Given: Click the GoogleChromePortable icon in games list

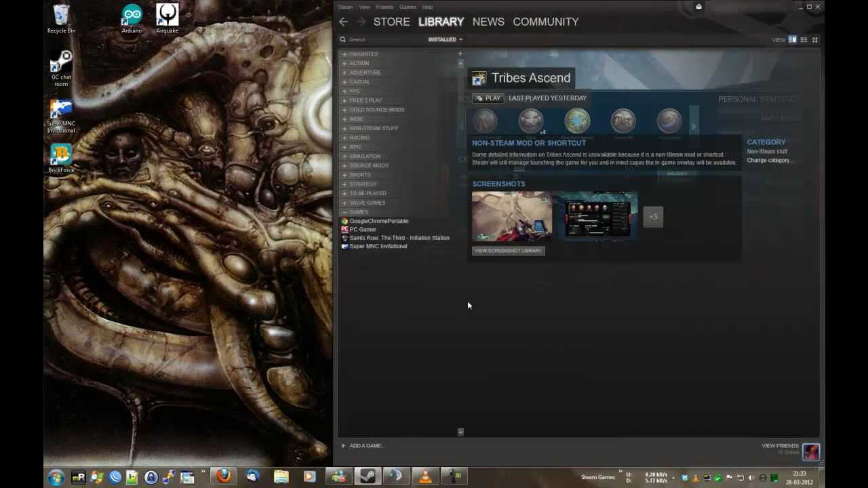Looking at the screenshot, I should click(x=344, y=221).
